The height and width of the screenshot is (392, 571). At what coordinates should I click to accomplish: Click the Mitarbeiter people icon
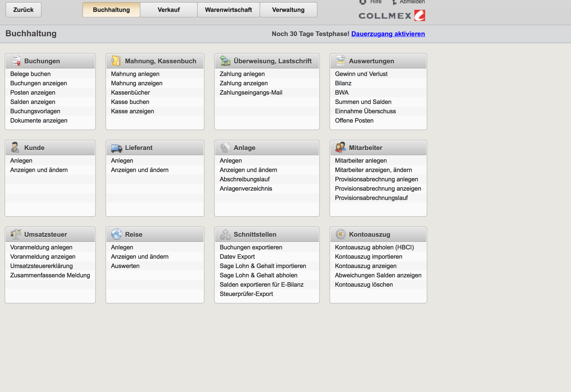click(340, 147)
